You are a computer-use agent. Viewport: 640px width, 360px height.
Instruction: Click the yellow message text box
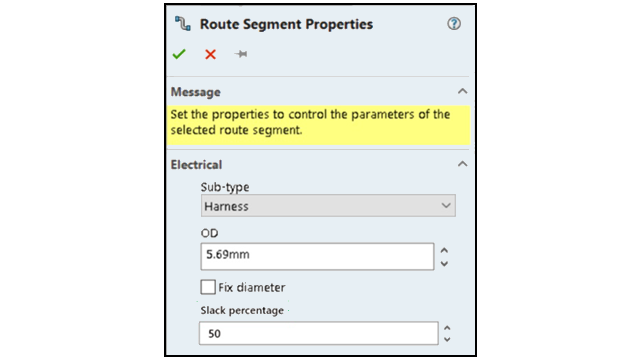pos(318,125)
